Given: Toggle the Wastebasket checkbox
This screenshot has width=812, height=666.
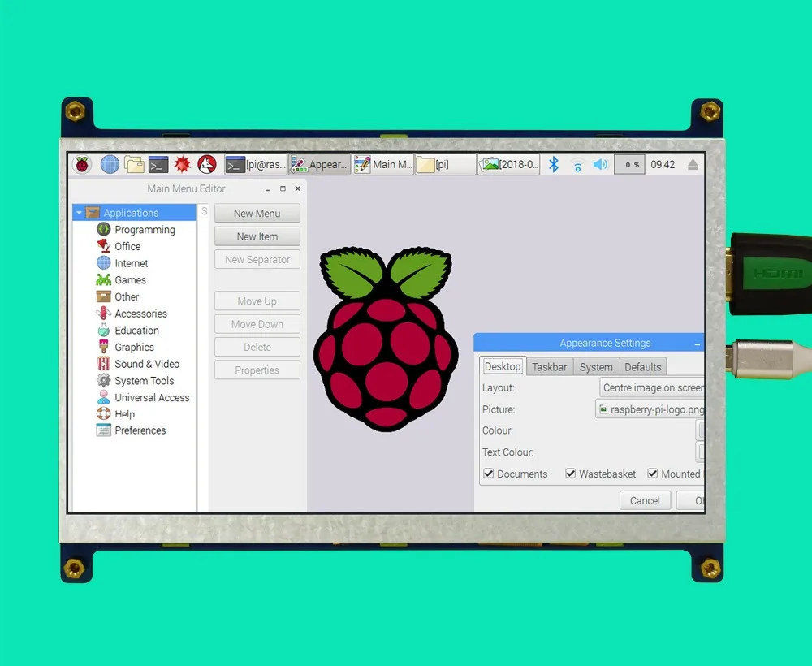Looking at the screenshot, I should pyautogui.click(x=570, y=474).
